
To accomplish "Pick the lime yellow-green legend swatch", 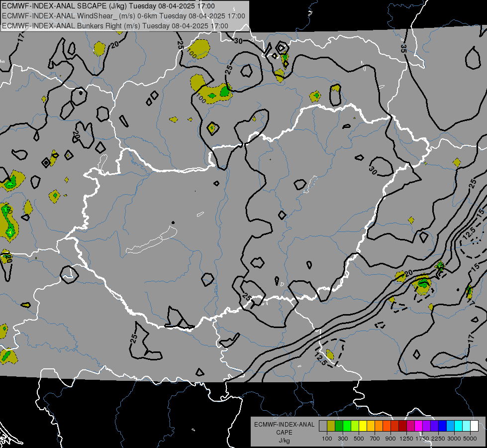I will [x=355, y=426].
